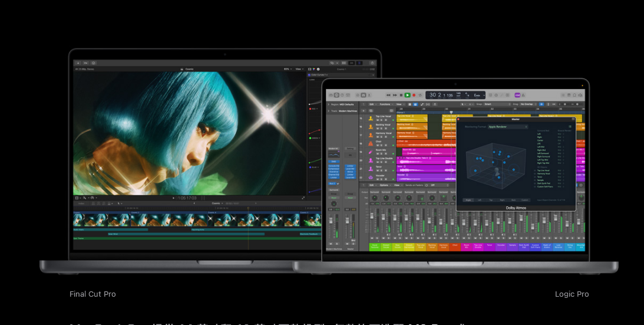Click the Stop button in Logic transport
Viewport: 644px width, 325px height.
[x=401, y=95]
